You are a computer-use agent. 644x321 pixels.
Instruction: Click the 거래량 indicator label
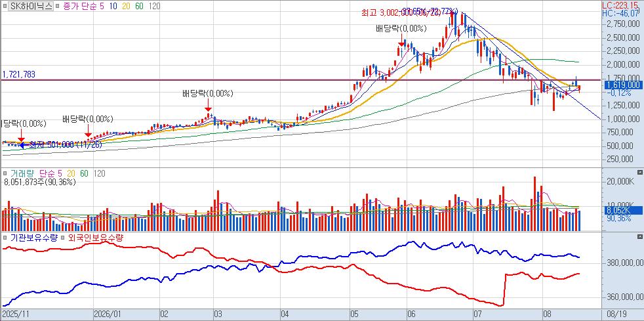tap(22, 174)
